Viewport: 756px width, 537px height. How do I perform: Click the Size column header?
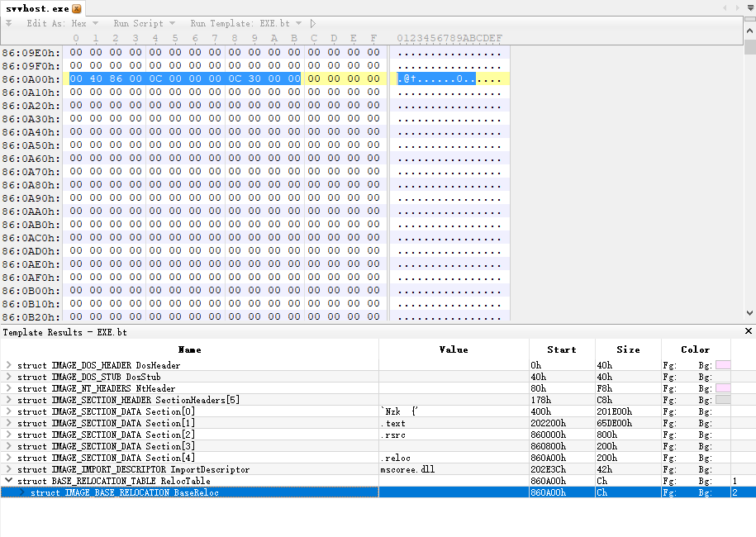coord(628,349)
